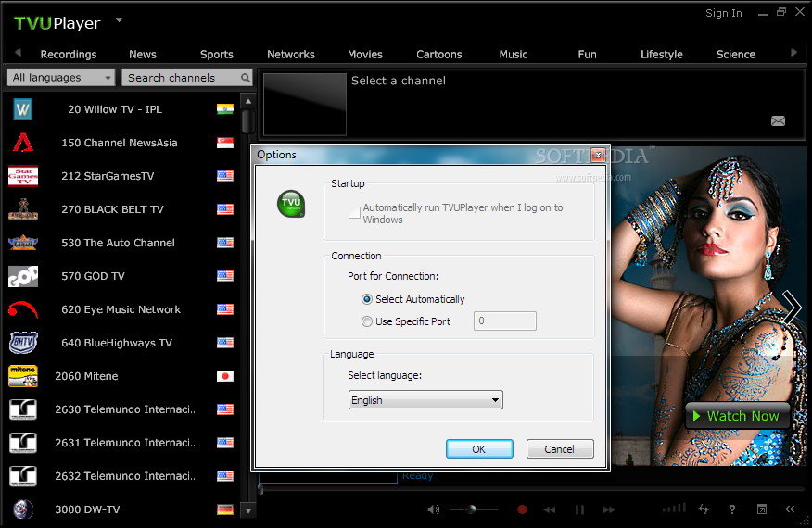Move the channel list down using the scrollbar arrow
Viewport: 812px width, 528px height.
pyautogui.click(x=248, y=511)
